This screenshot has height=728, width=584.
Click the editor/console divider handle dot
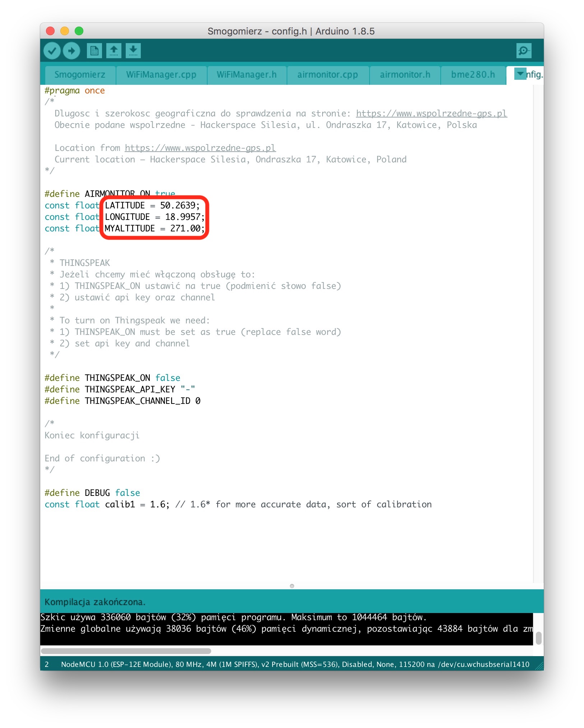coord(292,586)
